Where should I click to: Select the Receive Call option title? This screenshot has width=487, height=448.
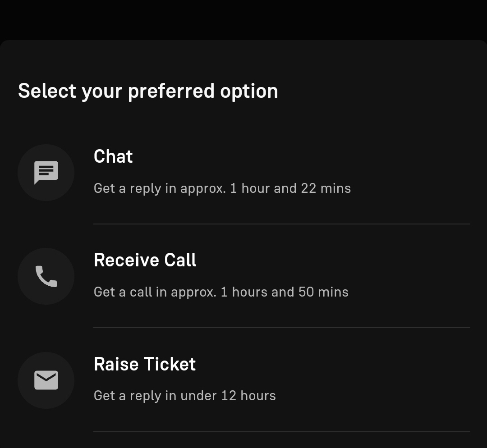145,260
